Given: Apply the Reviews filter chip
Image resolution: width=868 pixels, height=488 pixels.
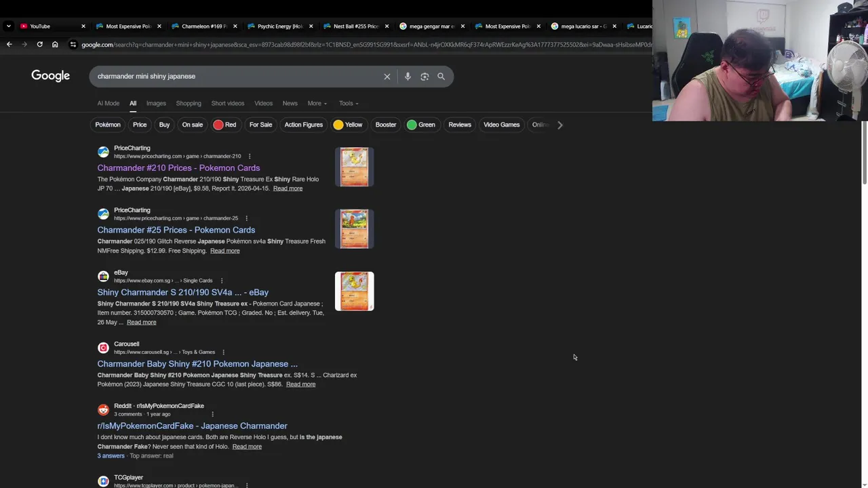Looking at the screenshot, I should click(x=460, y=125).
